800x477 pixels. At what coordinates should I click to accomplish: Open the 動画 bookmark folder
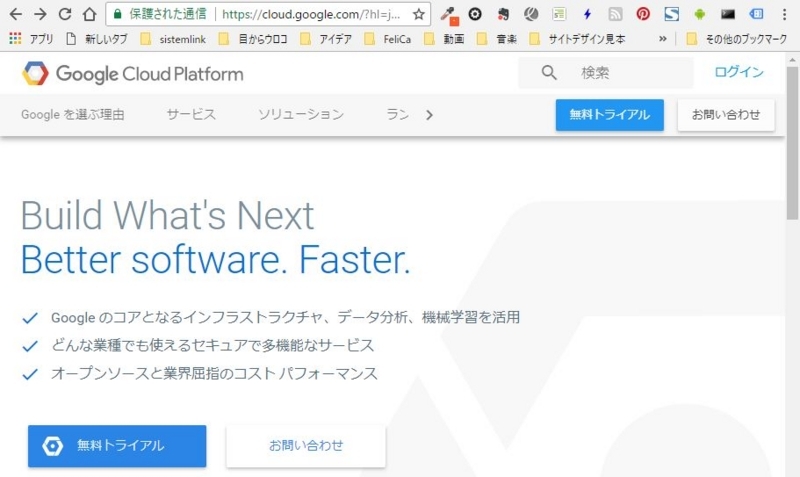(444, 39)
